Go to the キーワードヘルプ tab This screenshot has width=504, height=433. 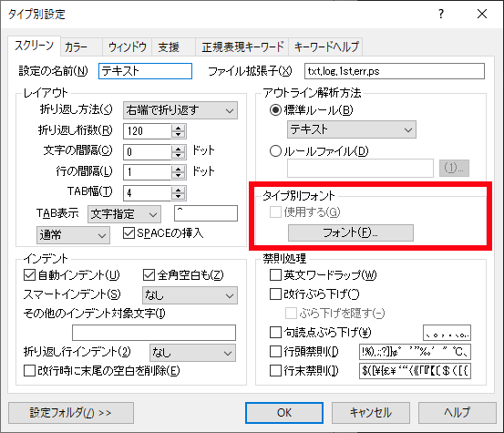326,47
